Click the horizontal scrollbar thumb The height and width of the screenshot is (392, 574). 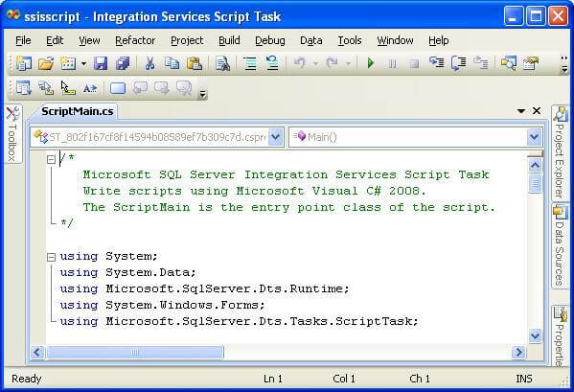click(x=135, y=353)
